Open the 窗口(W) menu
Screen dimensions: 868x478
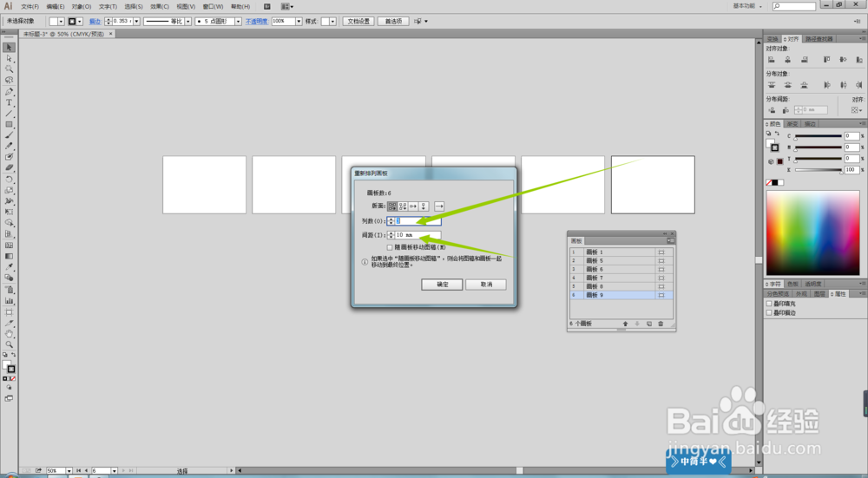214,7
